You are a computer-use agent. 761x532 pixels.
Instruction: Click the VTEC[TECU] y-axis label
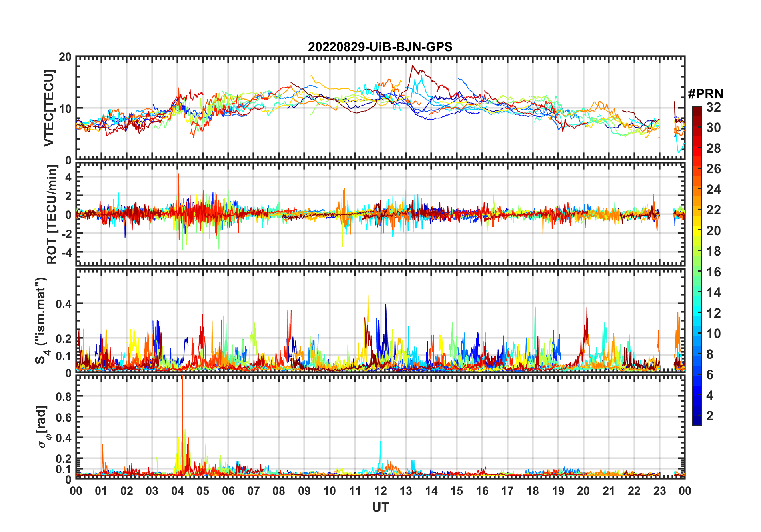[x=49, y=108]
